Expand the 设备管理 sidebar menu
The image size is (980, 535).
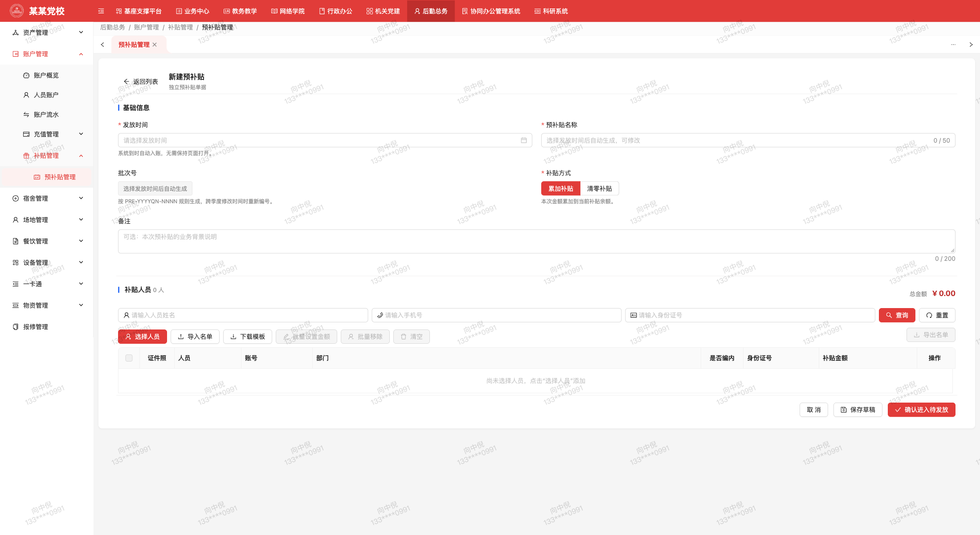46,263
